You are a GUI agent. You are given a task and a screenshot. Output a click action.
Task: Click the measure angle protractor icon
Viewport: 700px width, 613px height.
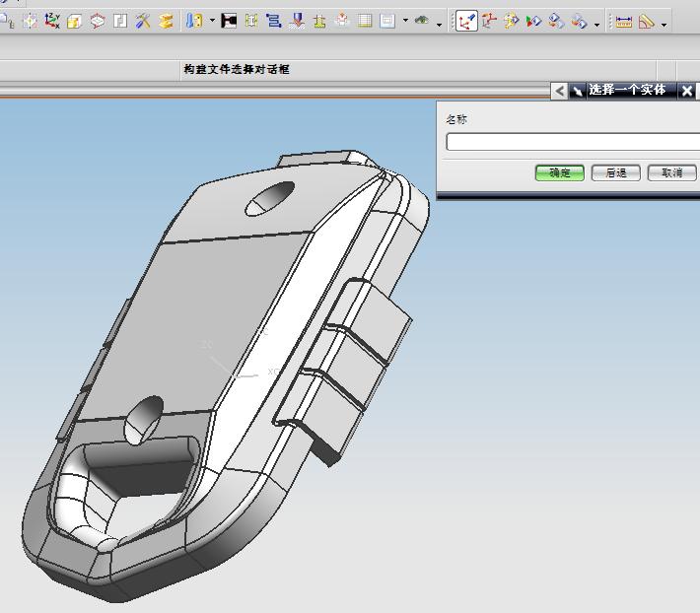[647, 21]
